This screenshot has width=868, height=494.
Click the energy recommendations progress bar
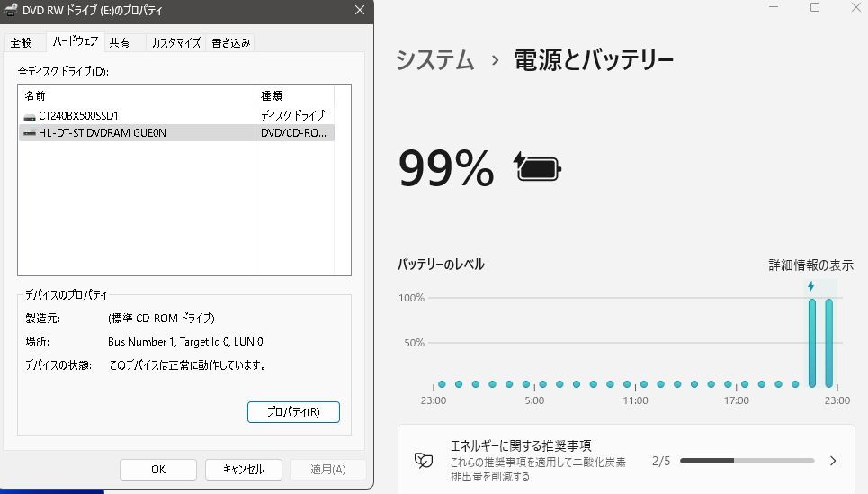pos(747,461)
